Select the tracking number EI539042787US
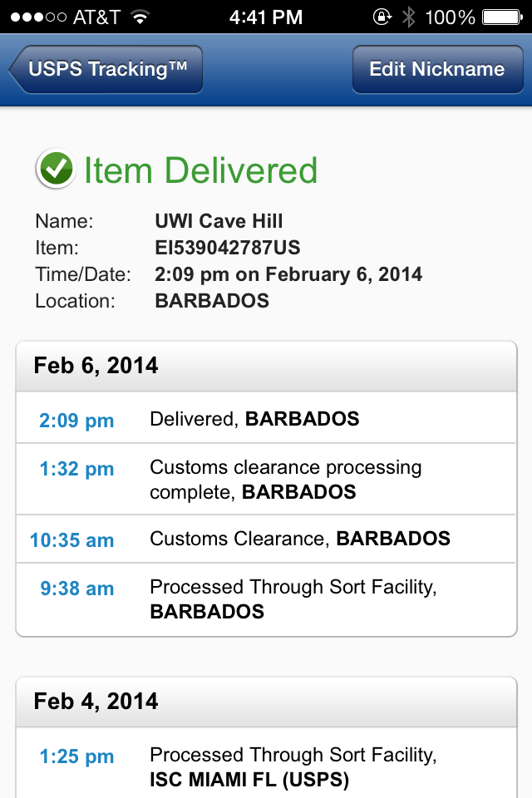Image resolution: width=532 pixels, height=798 pixels. 227,248
